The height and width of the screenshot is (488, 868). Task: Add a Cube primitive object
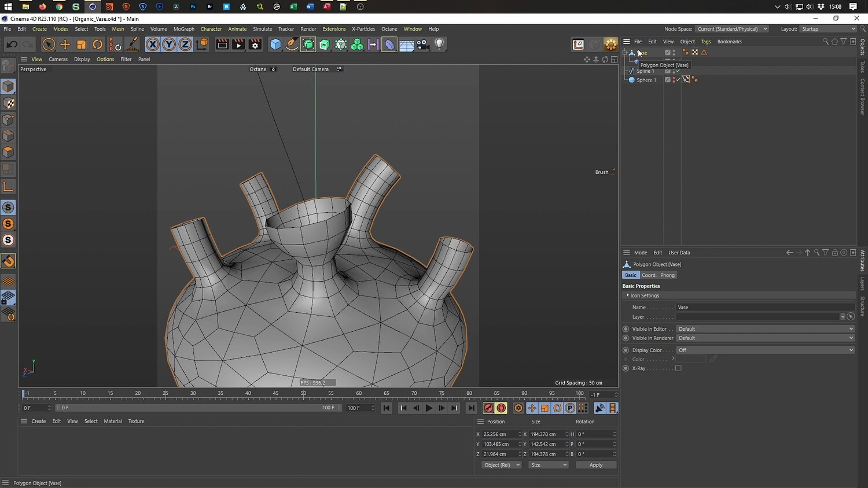coord(276,45)
